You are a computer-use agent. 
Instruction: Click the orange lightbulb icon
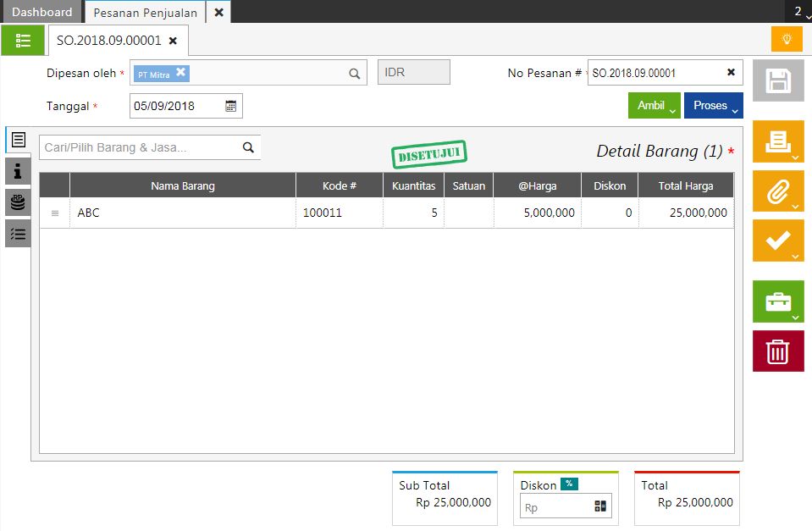[787, 39]
